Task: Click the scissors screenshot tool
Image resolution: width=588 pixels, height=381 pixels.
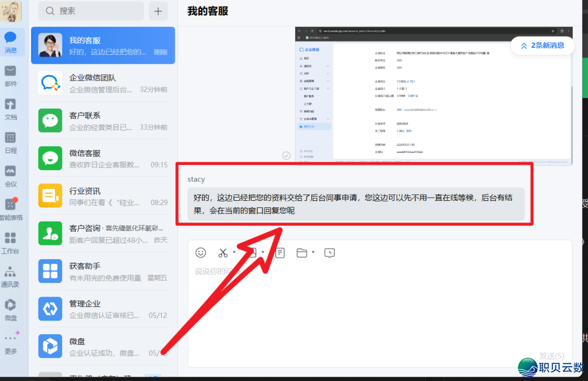Action: pyautogui.click(x=223, y=253)
